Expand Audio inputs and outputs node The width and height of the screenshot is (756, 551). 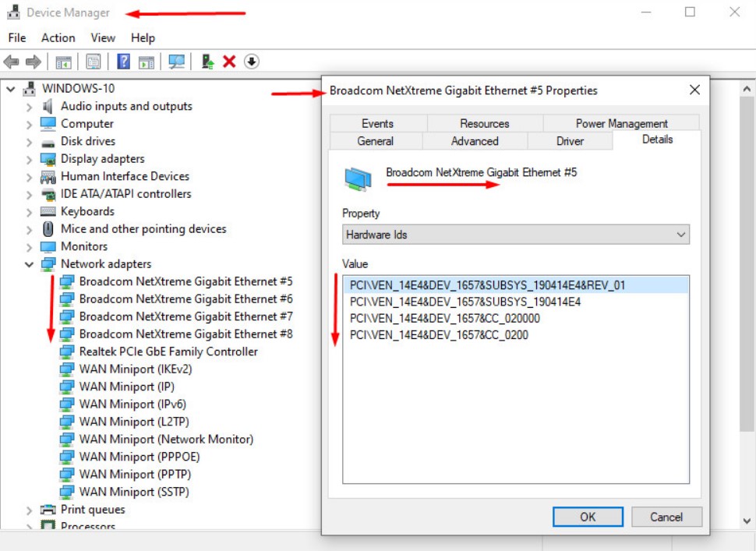(x=30, y=107)
